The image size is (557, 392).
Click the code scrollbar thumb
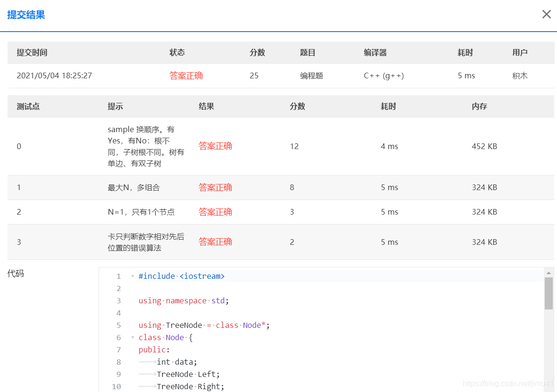(549, 293)
